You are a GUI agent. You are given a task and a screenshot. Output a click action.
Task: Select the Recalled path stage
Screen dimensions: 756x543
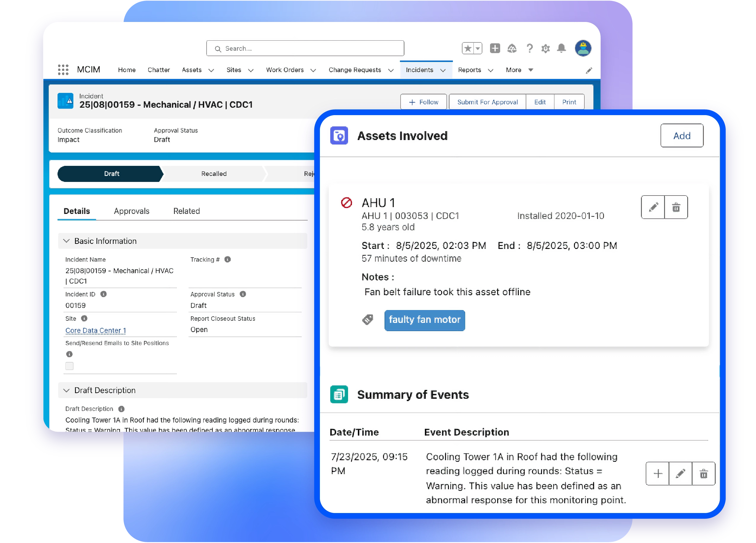[x=214, y=174]
